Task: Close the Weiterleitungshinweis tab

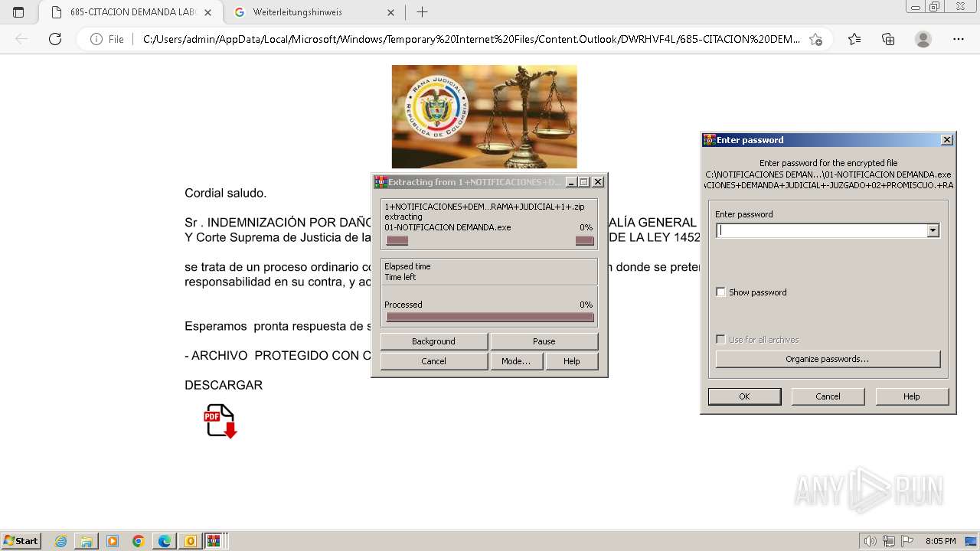Action: click(390, 12)
